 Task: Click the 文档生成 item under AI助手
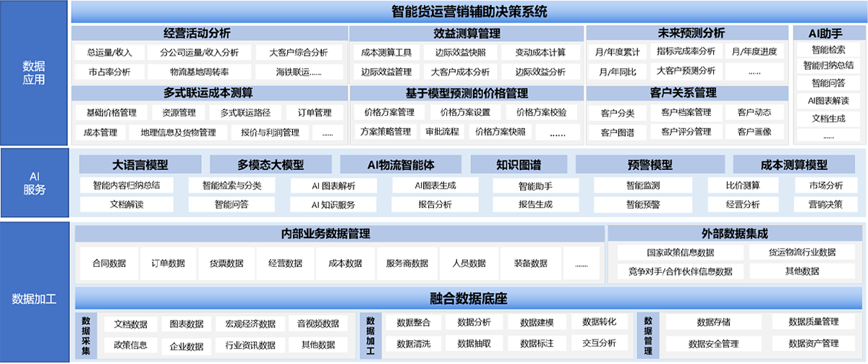tap(828, 118)
